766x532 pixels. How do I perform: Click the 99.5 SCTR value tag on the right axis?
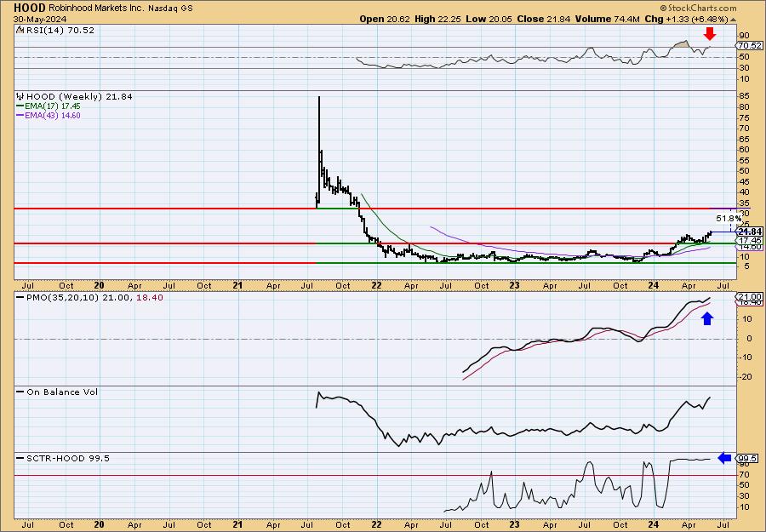747,458
